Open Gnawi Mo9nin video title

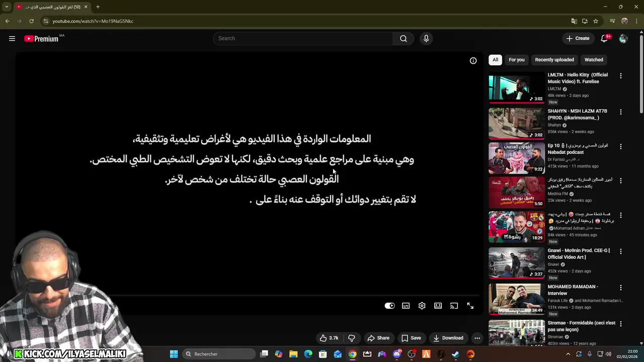point(579,254)
